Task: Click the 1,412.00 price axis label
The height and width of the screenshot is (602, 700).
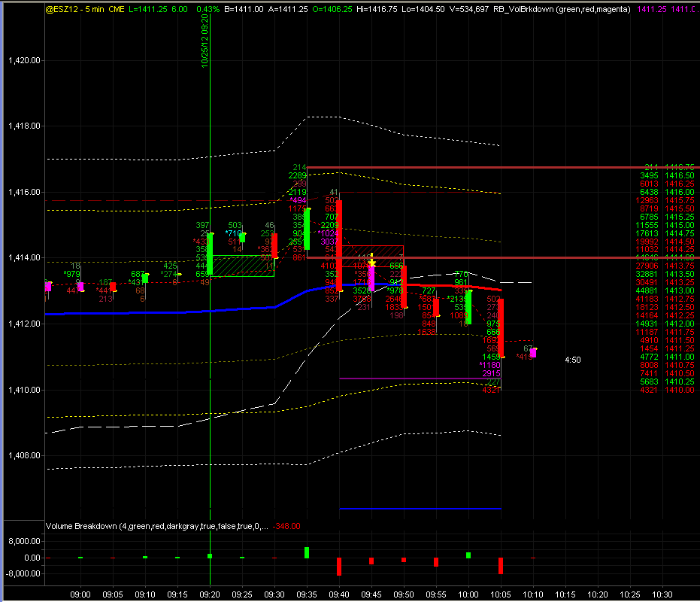Action: point(25,324)
